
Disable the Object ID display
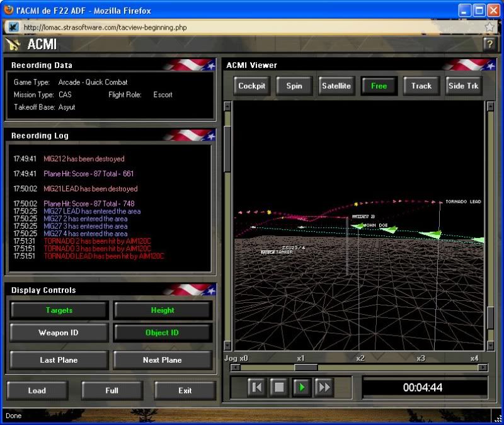pos(162,333)
